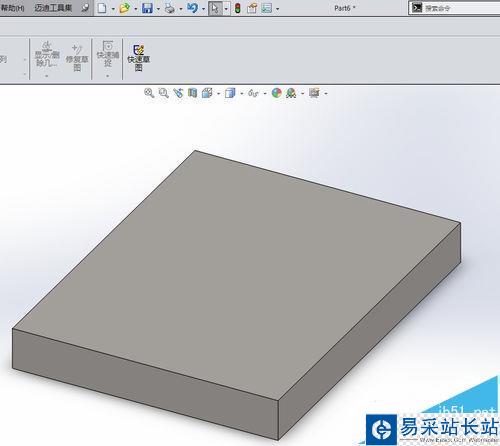The width and height of the screenshot is (500, 446).
Task: Expand the Apply Scene dropdown arrow
Action: click(x=303, y=94)
